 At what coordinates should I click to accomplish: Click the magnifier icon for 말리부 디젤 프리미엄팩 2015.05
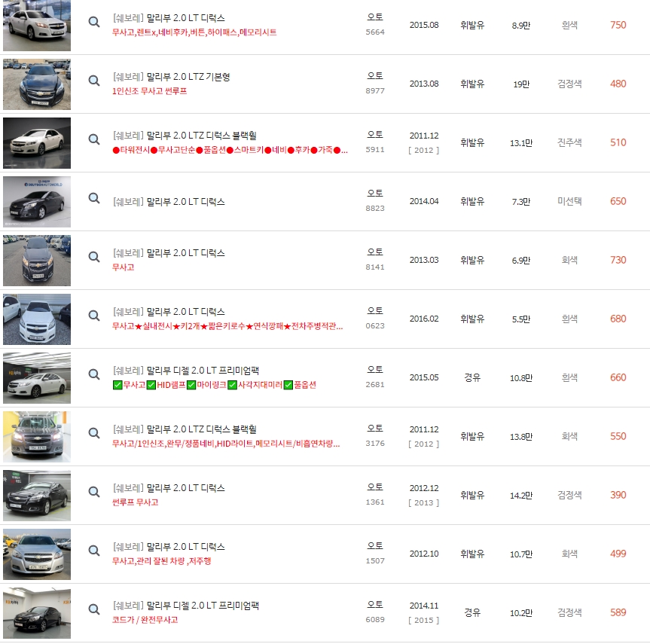(93, 371)
